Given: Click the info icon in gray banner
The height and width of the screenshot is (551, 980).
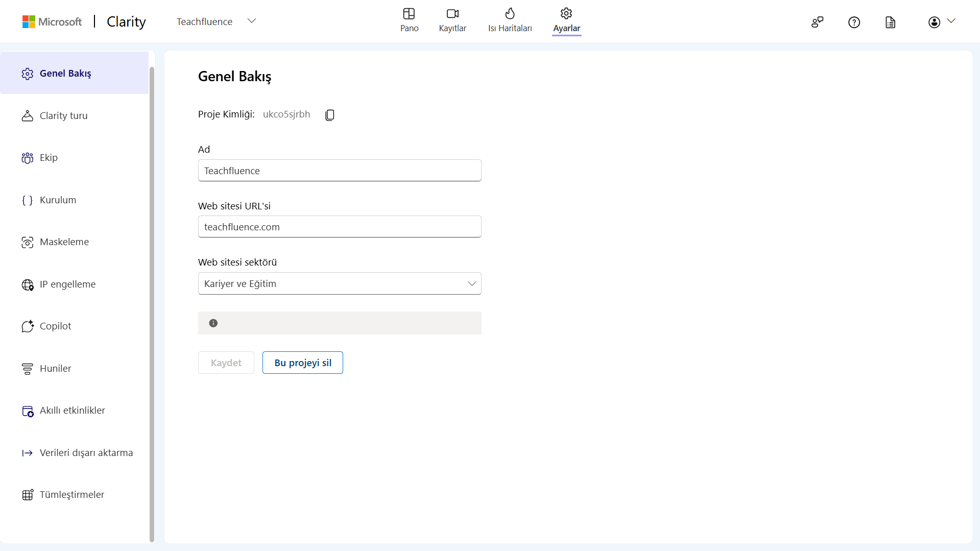Looking at the screenshot, I should point(213,323).
